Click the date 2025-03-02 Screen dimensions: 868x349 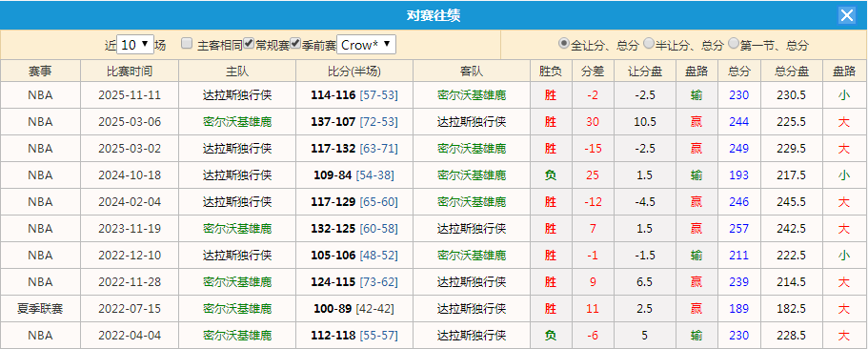pyautogui.click(x=130, y=149)
